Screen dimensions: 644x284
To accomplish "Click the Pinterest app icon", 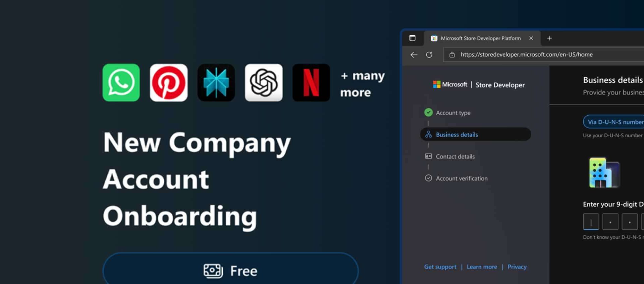I will pyautogui.click(x=169, y=83).
